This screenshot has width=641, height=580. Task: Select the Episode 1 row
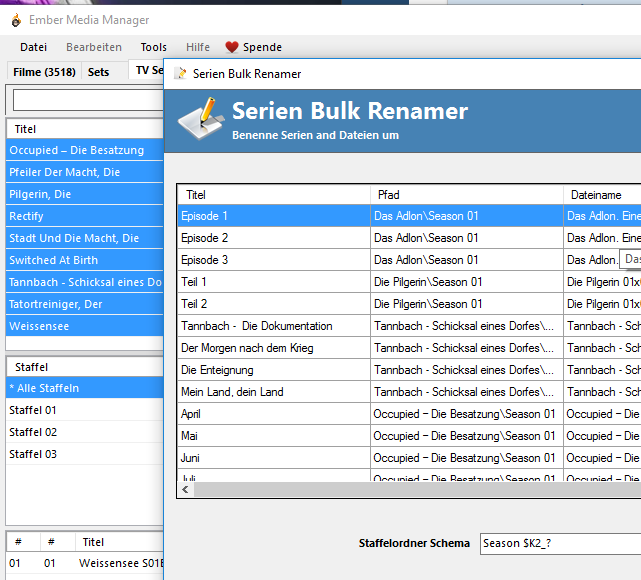tap(409, 216)
